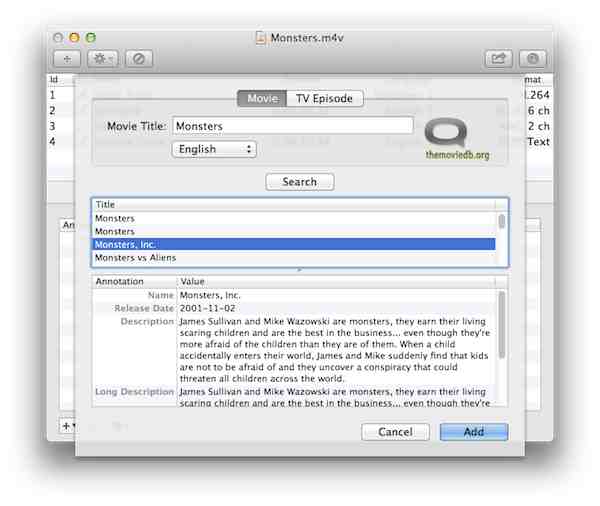Click the release date value 2001-11-02
This screenshot has width=600, height=506.
coord(207,308)
